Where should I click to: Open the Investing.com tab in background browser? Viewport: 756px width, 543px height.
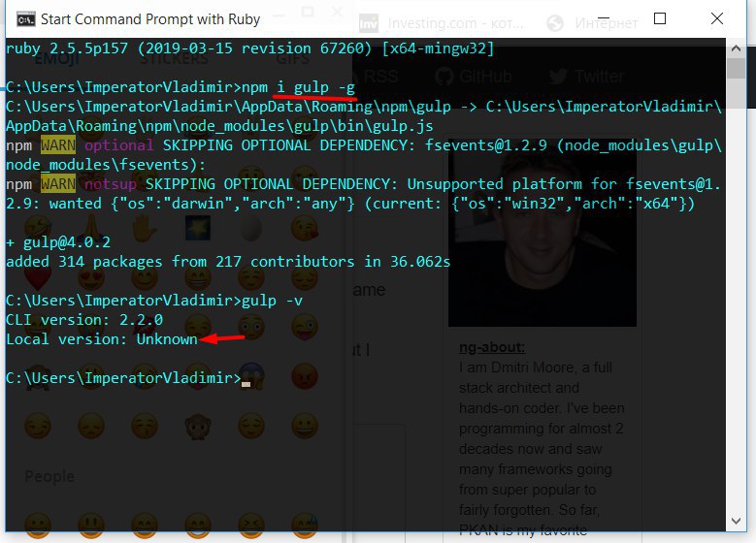pos(443,23)
